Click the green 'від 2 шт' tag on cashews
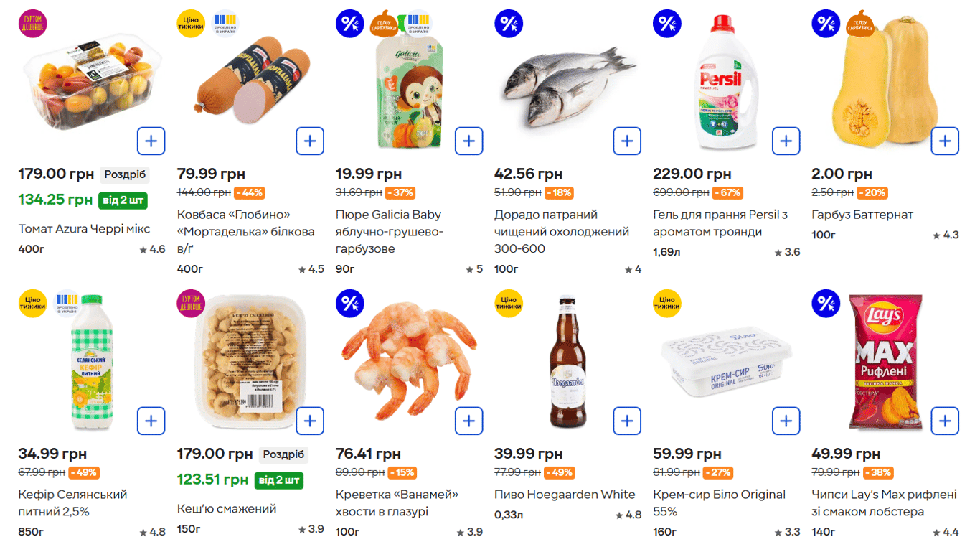The height and width of the screenshot is (547, 980). 278,480
